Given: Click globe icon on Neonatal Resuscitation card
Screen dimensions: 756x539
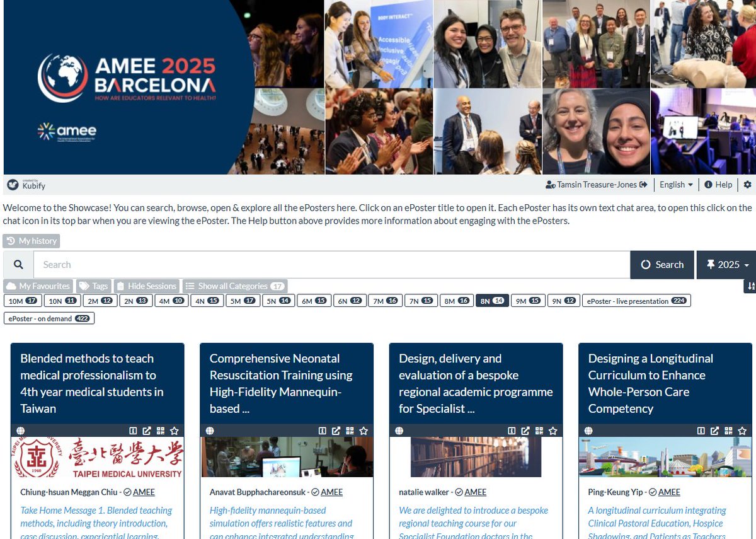Looking at the screenshot, I should click(x=210, y=431).
